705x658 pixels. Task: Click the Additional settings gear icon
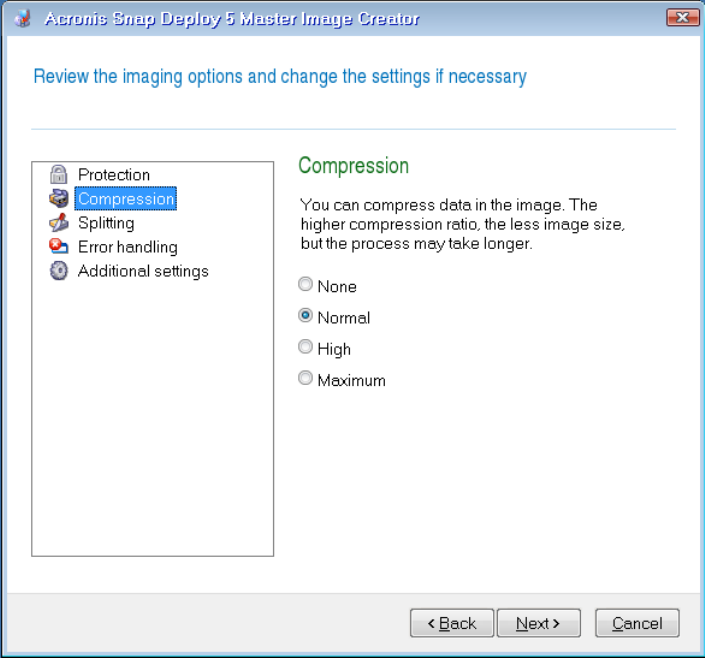(59, 271)
